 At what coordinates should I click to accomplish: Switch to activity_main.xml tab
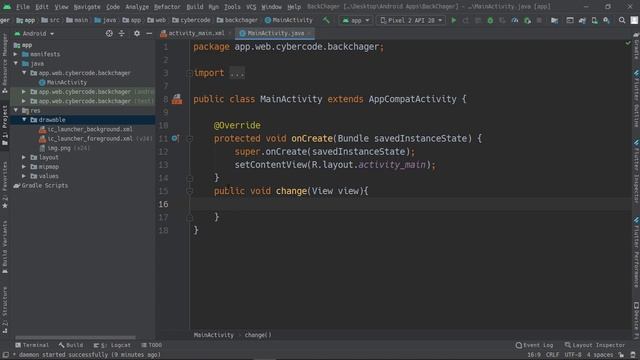point(195,33)
